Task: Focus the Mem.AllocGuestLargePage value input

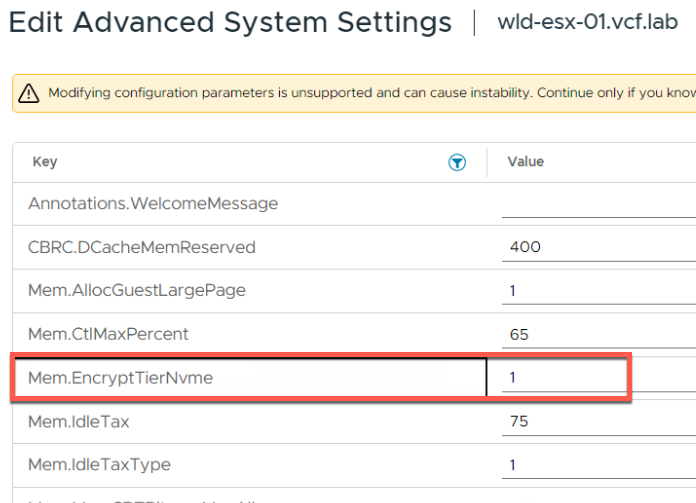Action: (598, 291)
